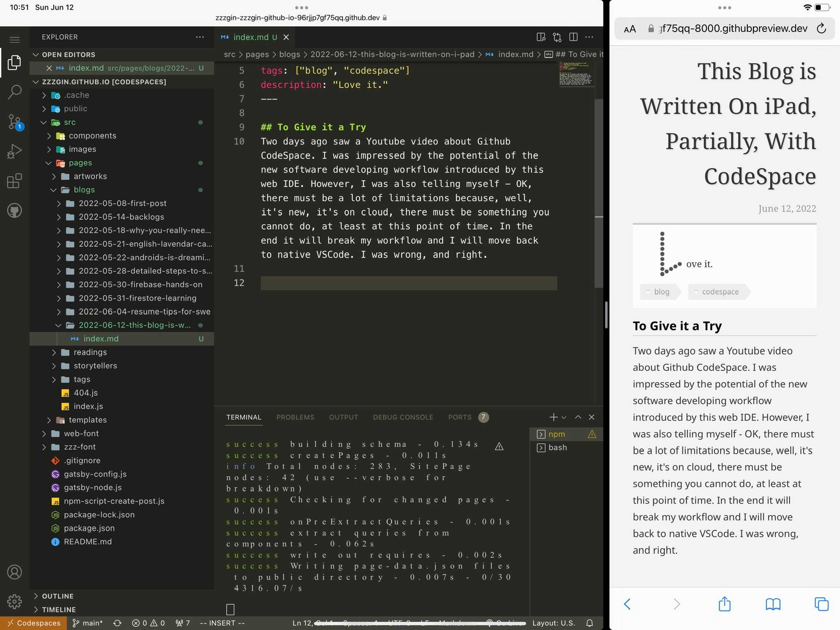Maximize the terminal panel with chevron
Screen dimensions: 840x630
point(578,417)
